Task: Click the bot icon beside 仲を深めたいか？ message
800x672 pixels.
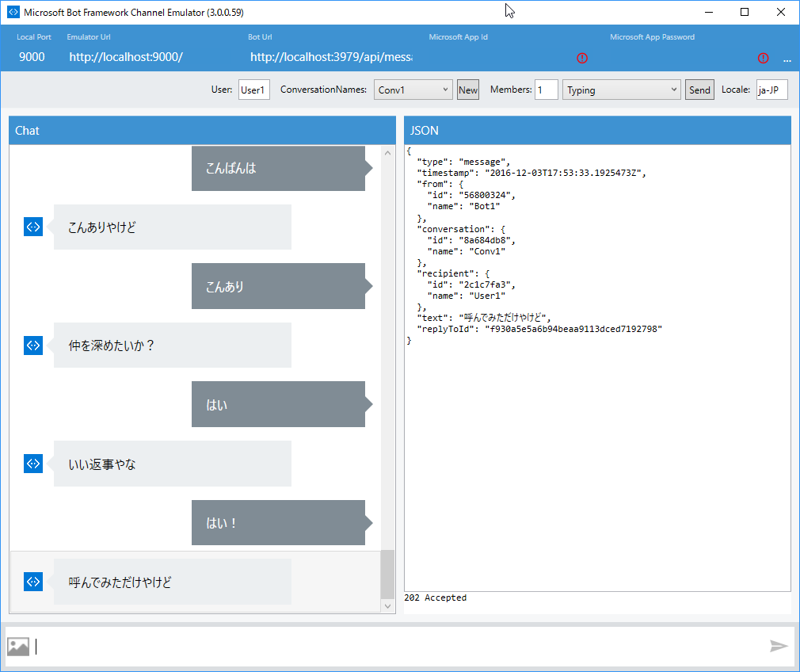Action: tap(32, 345)
